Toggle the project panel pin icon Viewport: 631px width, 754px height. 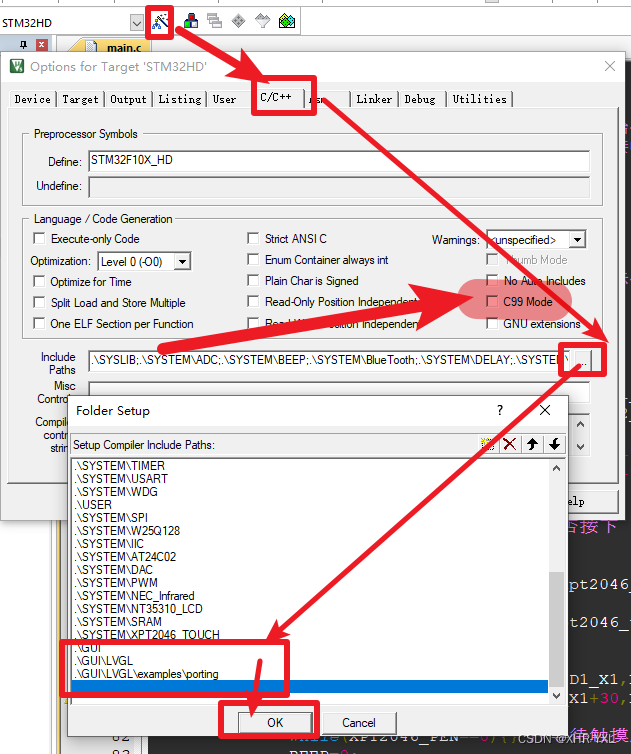[24, 45]
